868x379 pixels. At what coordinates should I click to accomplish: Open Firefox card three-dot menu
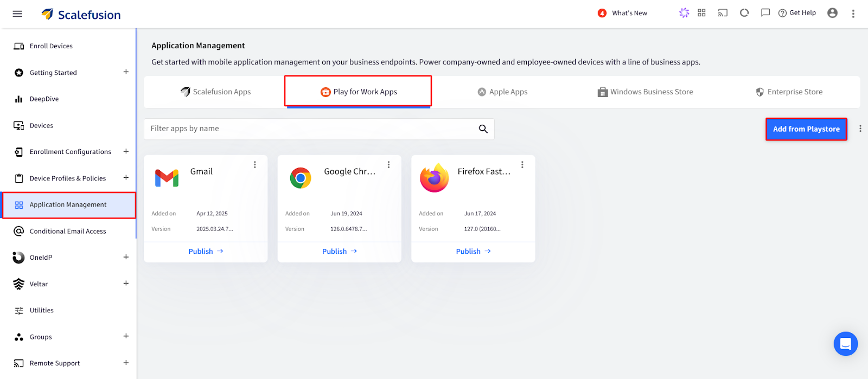click(522, 165)
